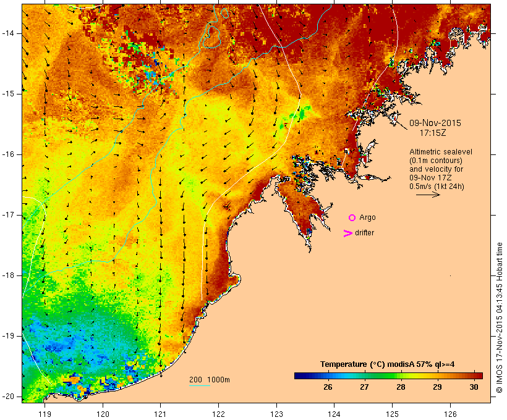Viewport: 507px width, 420px height.
Task: Click the 'drifter' legend label
Action: [x=364, y=233]
